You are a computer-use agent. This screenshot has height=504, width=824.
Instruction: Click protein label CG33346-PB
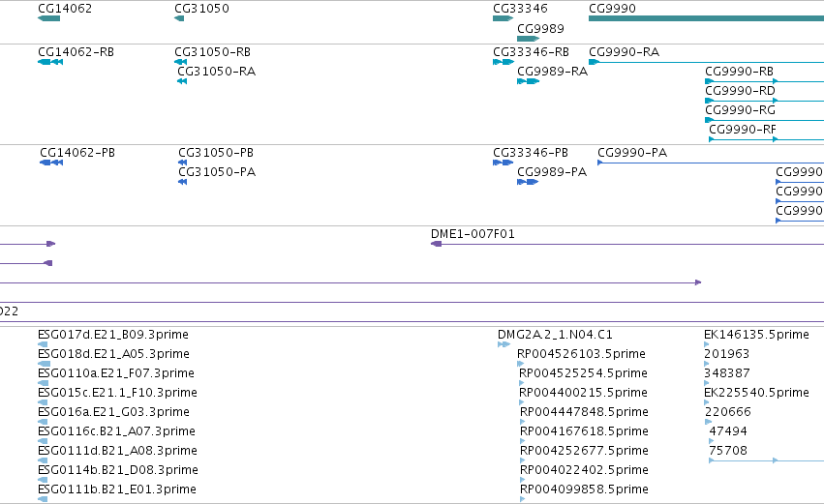(531, 153)
